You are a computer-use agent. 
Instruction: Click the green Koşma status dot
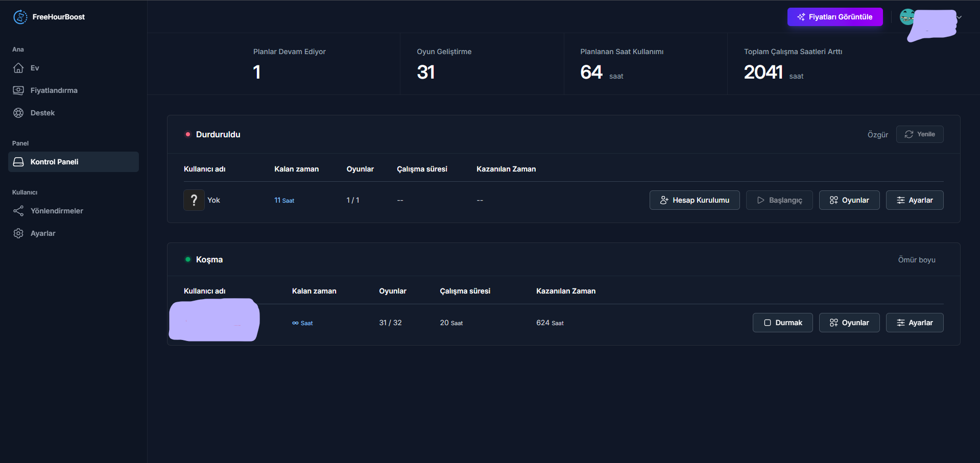click(188, 259)
